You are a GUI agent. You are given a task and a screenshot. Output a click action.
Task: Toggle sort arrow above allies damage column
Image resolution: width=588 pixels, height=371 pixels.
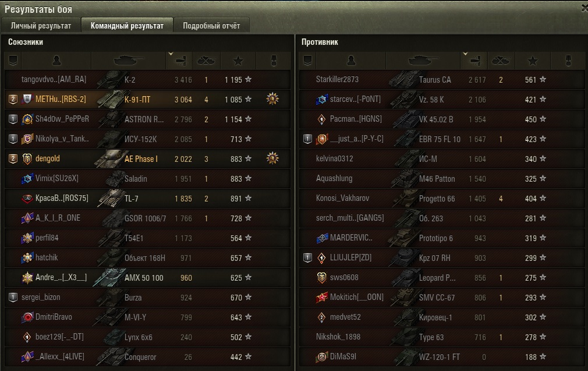coord(171,54)
